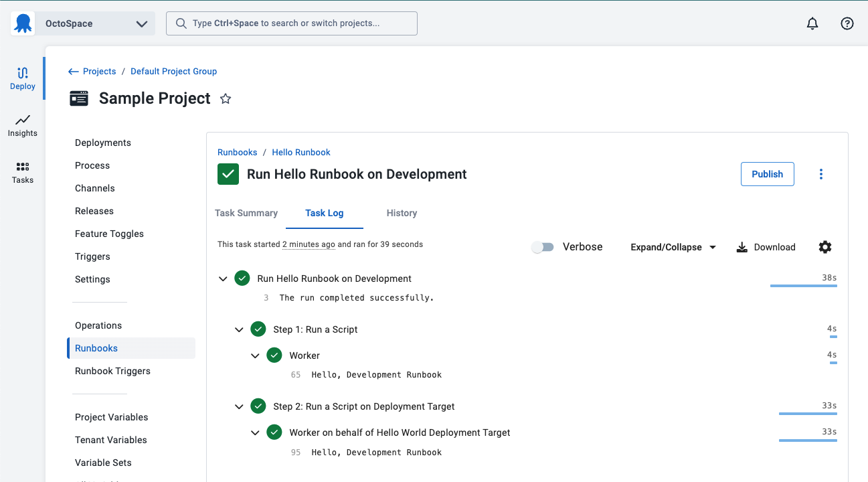The height and width of the screenshot is (482, 868).
Task: Click the Step 1 4s duration bar
Action: point(833,337)
